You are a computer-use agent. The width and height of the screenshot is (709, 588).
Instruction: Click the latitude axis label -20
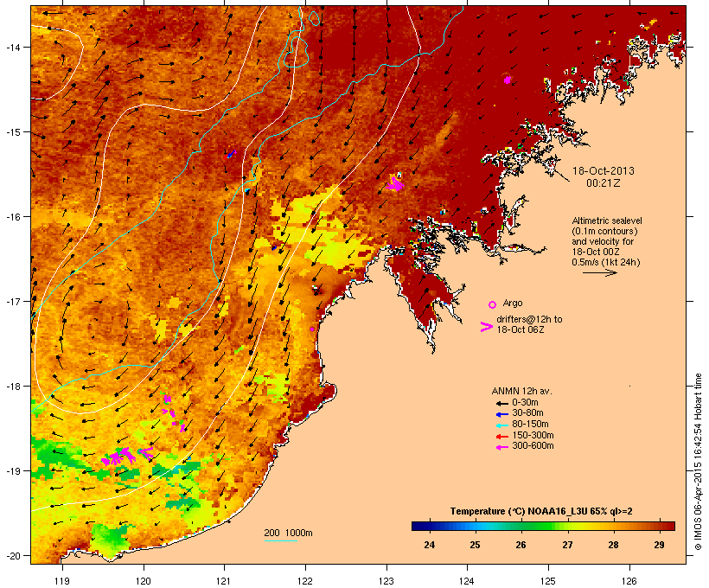click(x=12, y=555)
